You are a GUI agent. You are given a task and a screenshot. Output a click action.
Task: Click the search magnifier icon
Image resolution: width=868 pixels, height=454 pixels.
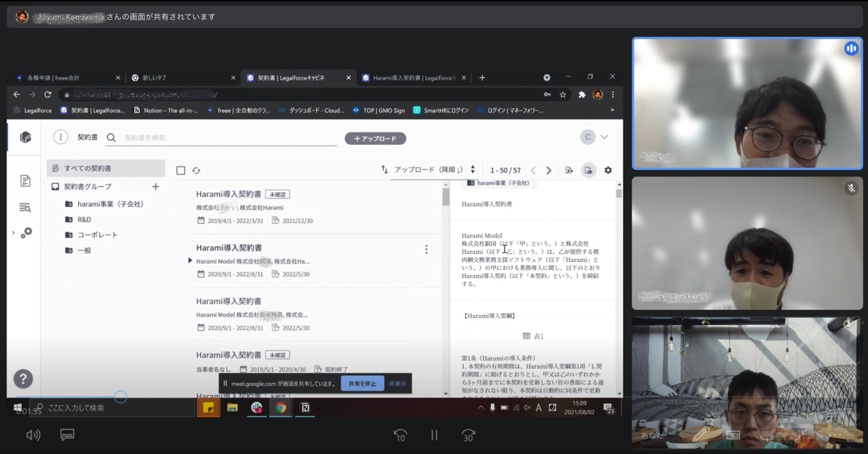(x=111, y=138)
